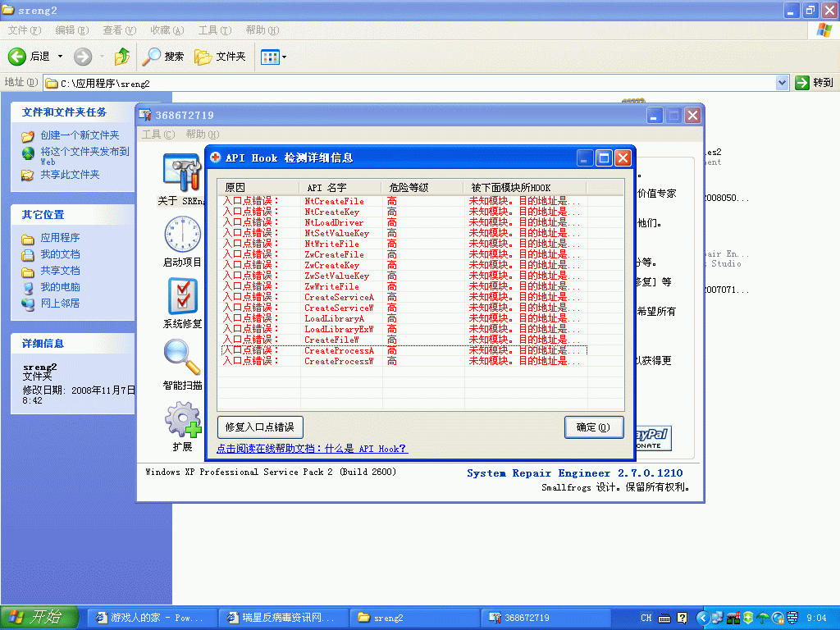This screenshot has height=630, width=840.
Task: Click 修复入口点错误 button
Action: point(260,427)
